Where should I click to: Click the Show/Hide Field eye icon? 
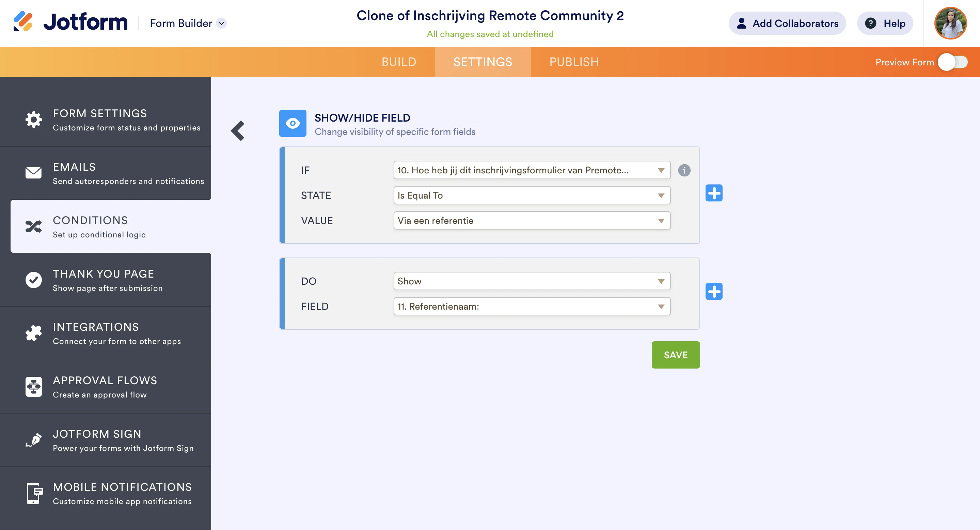[293, 123]
